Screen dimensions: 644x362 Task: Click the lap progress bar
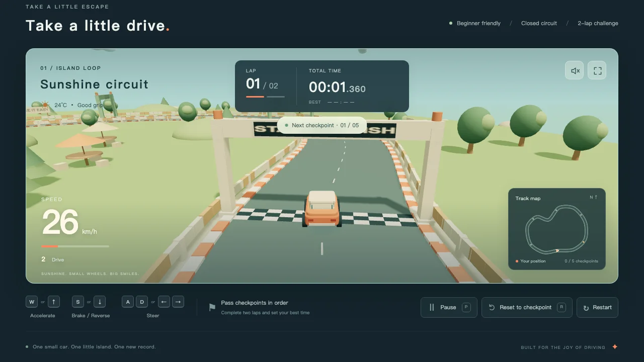265,97
